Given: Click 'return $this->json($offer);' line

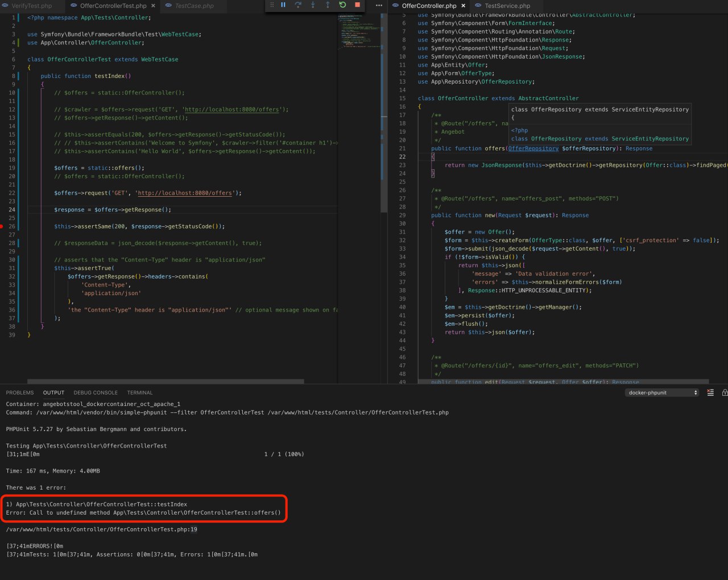Looking at the screenshot, I should [x=490, y=332].
